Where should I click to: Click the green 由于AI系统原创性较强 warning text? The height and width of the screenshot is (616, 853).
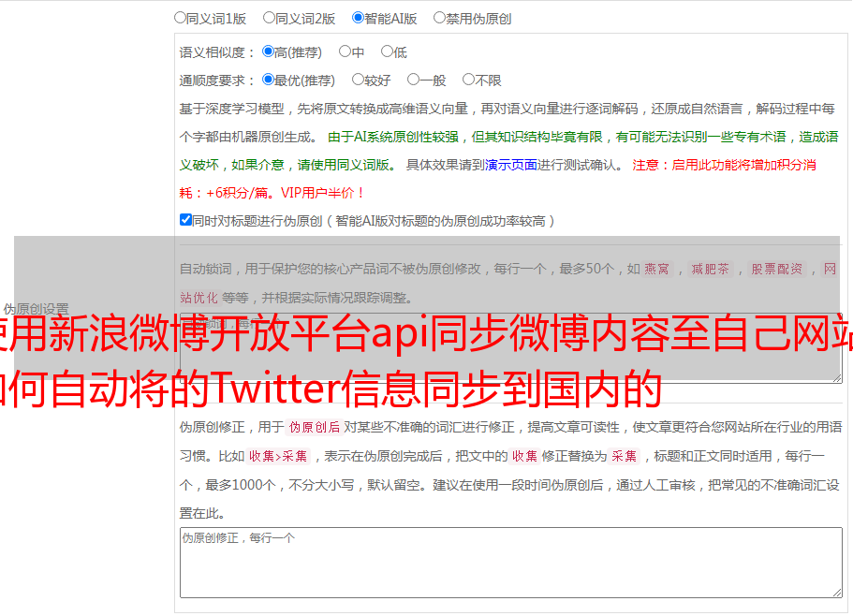click(x=508, y=151)
